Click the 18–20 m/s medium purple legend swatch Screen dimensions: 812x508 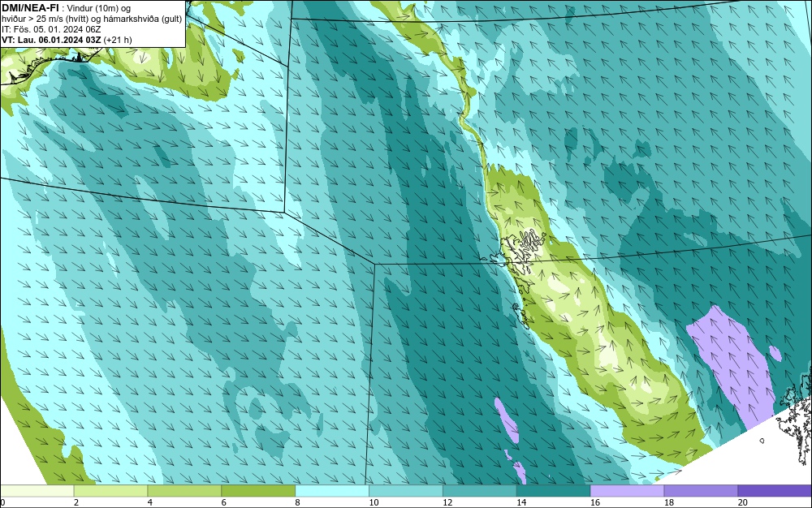(x=702, y=490)
